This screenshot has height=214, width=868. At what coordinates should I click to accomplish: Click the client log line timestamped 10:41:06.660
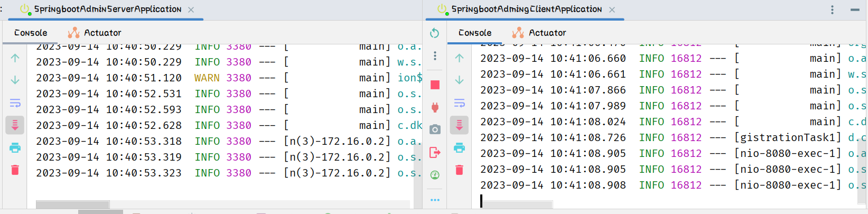(674, 58)
